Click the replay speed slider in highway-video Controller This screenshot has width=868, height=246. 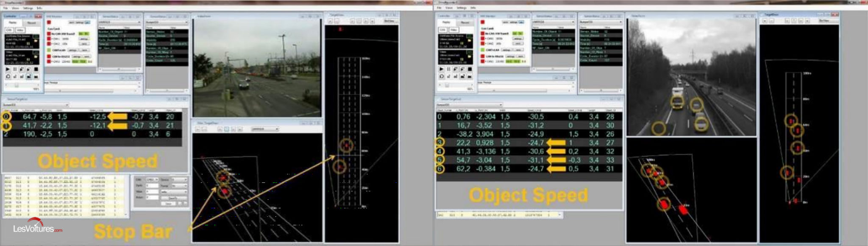click(x=447, y=85)
